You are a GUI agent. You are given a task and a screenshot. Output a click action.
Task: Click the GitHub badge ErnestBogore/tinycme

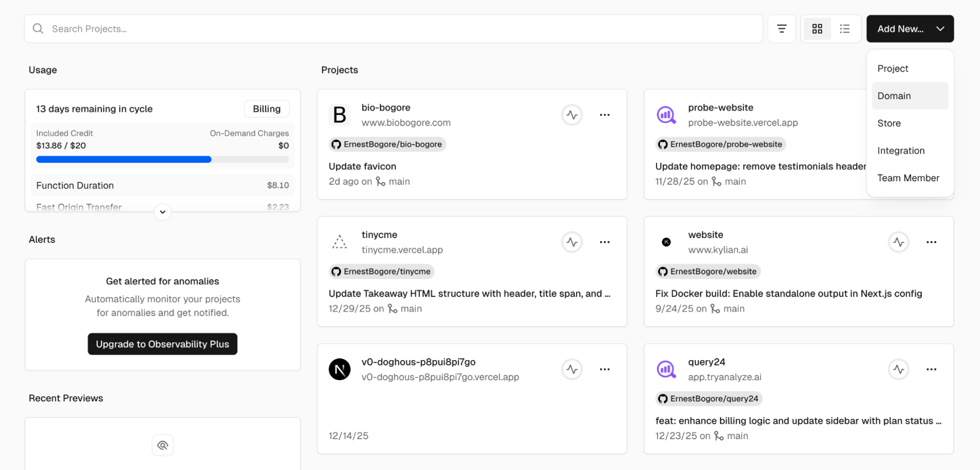pos(381,271)
